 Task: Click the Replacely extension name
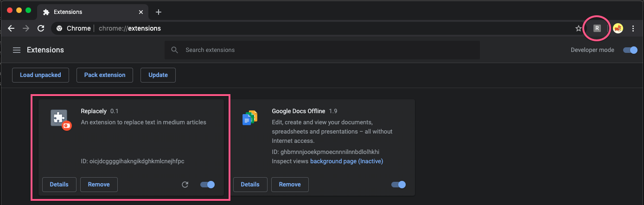click(94, 111)
